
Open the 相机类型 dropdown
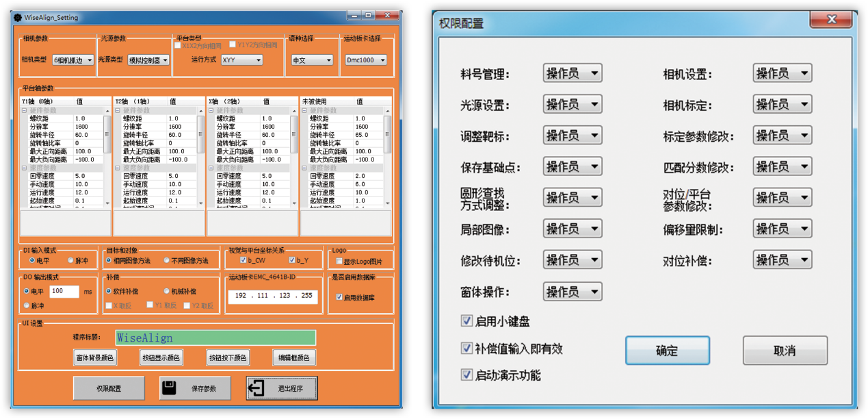coord(73,60)
